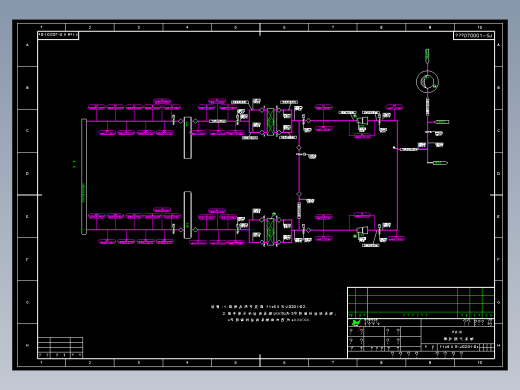Select the green revision grid above the title block
The width and height of the screenshot is (520, 390).
tap(421, 303)
